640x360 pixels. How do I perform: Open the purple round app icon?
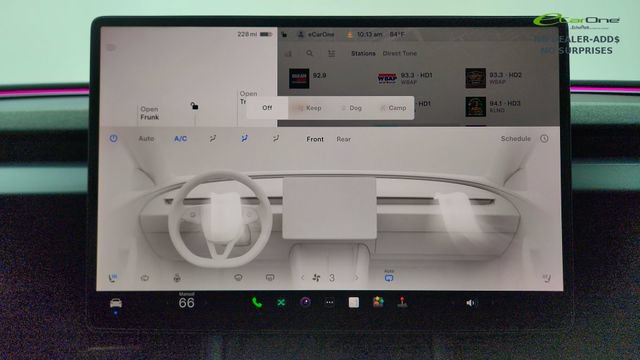click(305, 302)
